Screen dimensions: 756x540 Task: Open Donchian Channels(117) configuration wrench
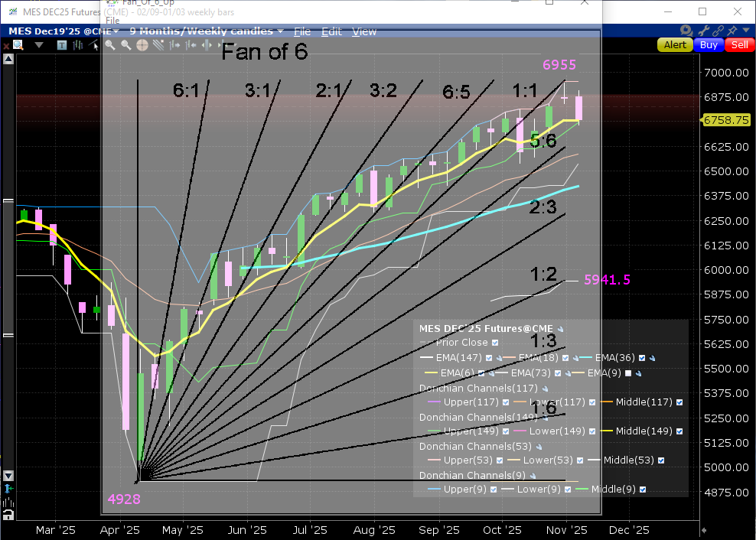[544, 388]
